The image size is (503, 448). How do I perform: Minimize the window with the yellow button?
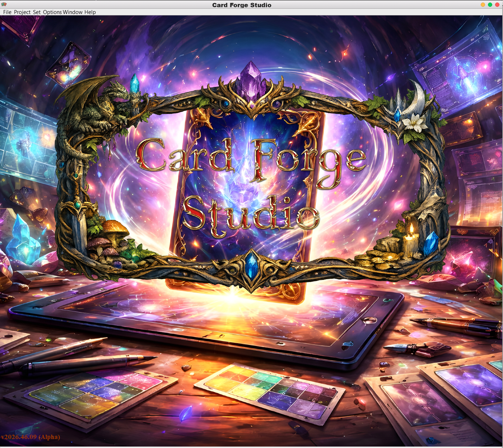483,5
